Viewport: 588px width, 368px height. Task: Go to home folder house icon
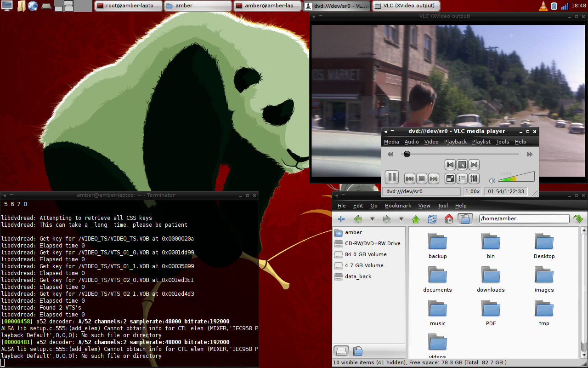(x=449, y=219)
